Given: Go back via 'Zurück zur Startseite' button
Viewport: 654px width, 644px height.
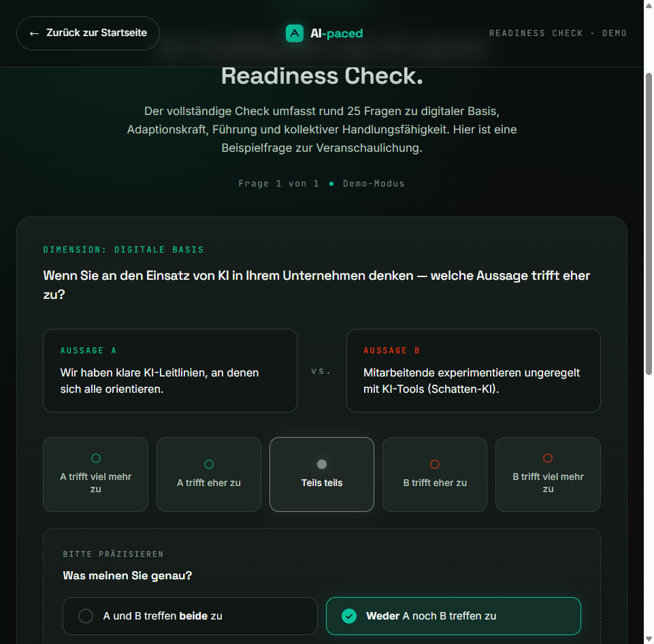Looking at the screenshot, I should [88, 33].
